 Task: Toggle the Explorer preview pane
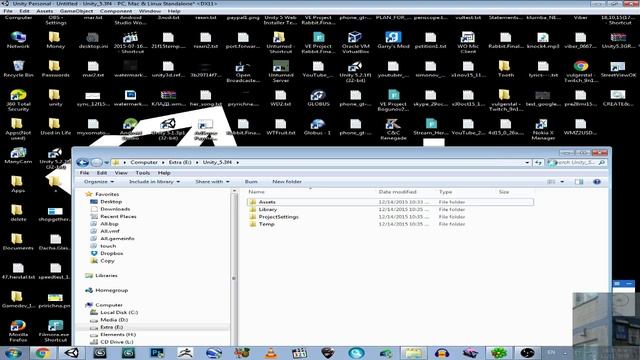pyautogui.click(x=579, y=182)
